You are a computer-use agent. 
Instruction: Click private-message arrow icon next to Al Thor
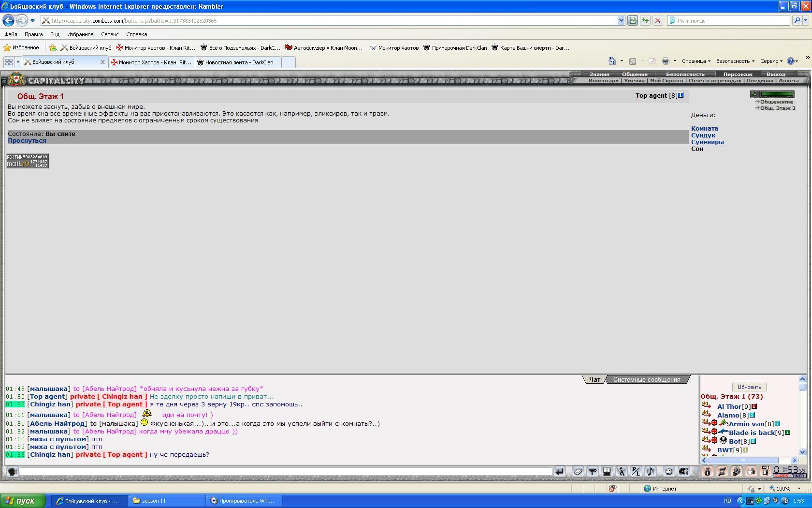(x=706, y=405)
